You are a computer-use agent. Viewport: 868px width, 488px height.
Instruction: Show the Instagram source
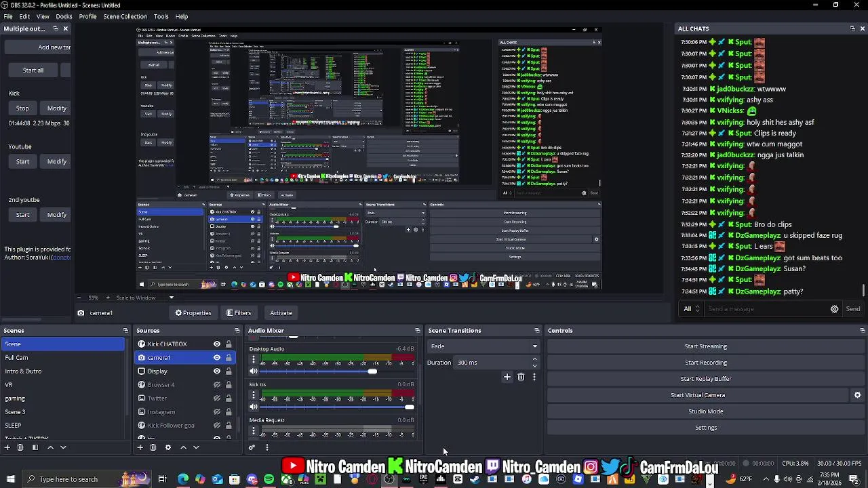coord(217,412)
